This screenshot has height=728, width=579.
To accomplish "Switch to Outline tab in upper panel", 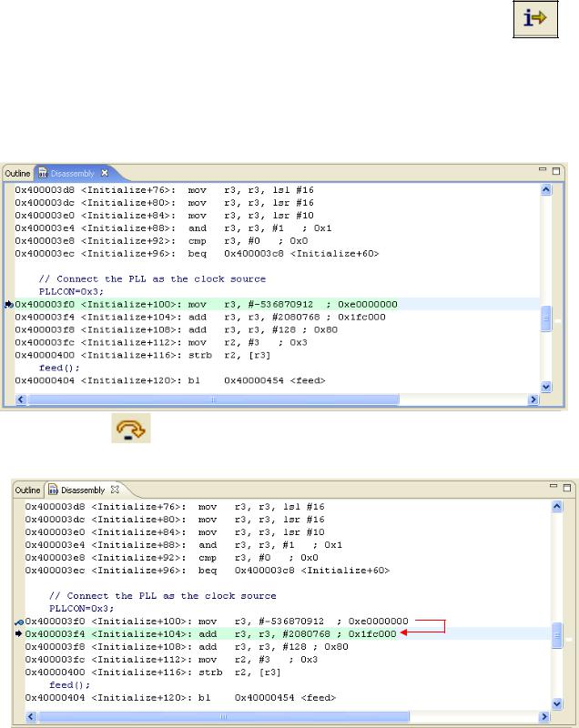I will (17, 173).
